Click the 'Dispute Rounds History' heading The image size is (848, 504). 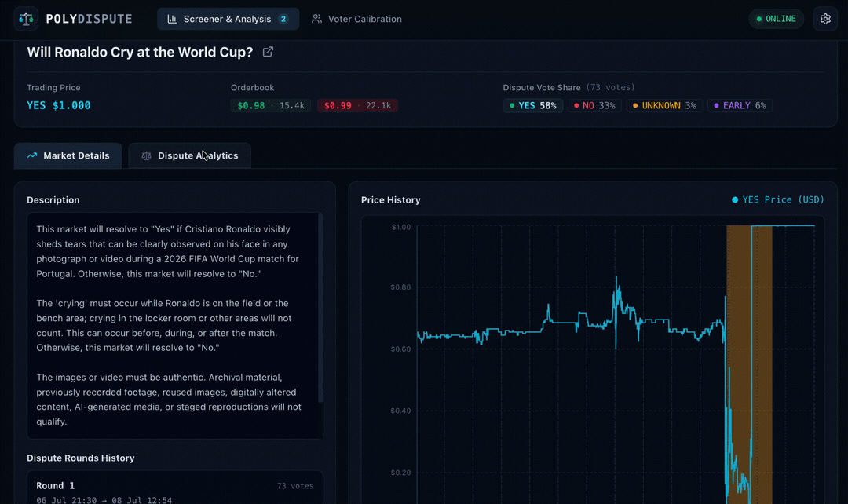[x=81, y=458]
